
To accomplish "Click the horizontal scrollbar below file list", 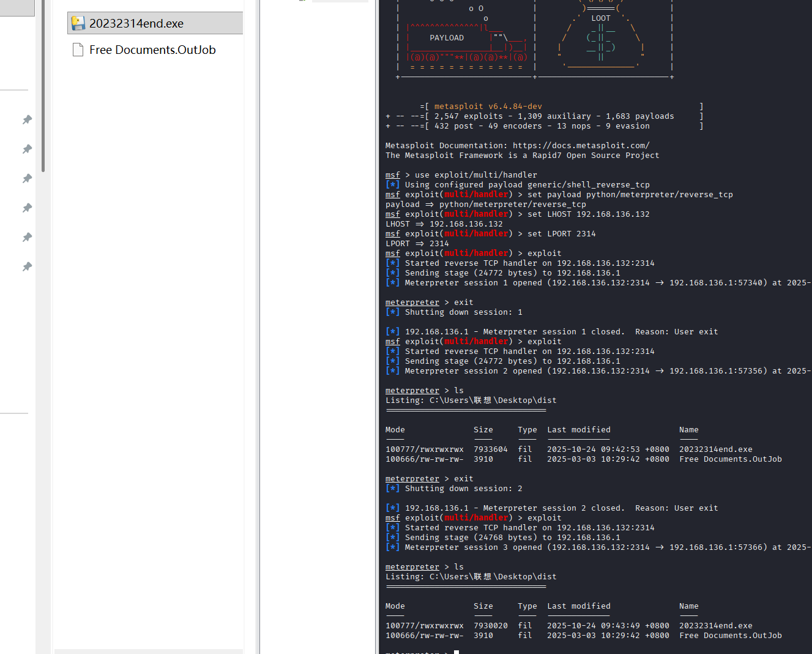I will click(149, 651).
